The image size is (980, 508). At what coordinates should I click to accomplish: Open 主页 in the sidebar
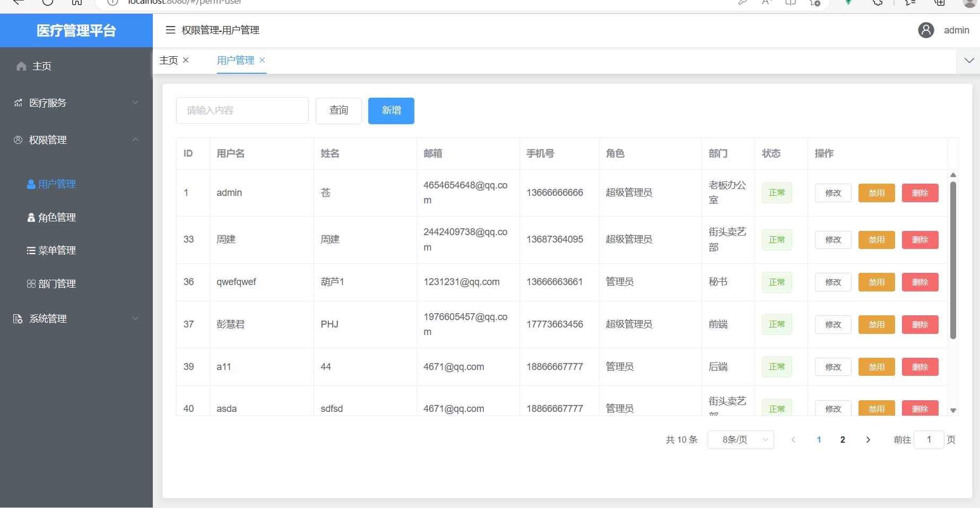(76, 66)
